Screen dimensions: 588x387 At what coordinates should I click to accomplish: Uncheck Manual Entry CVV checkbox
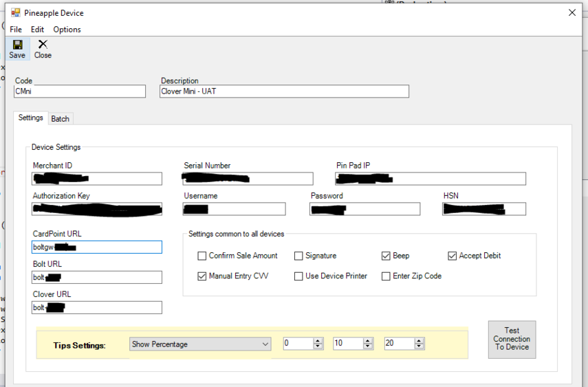[x=202, y=276]
